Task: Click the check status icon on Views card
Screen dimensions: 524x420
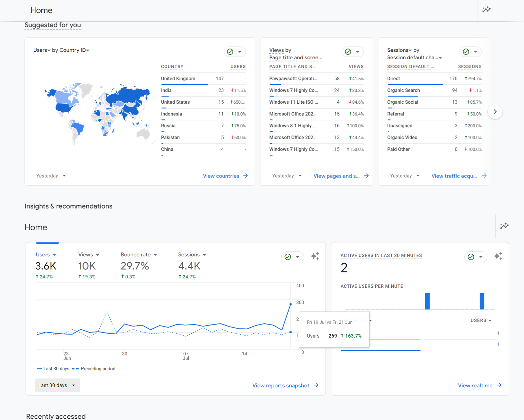Action: click(x=348, y=52)
